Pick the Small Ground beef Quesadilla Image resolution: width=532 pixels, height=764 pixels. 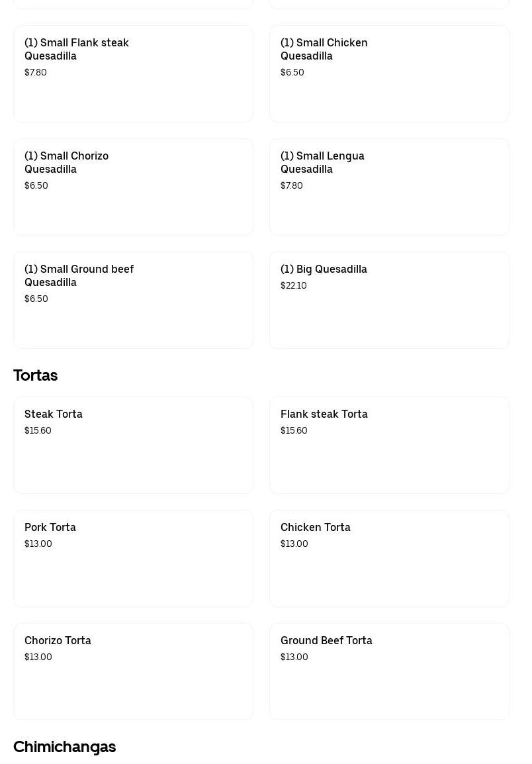[x=133, y=300]
